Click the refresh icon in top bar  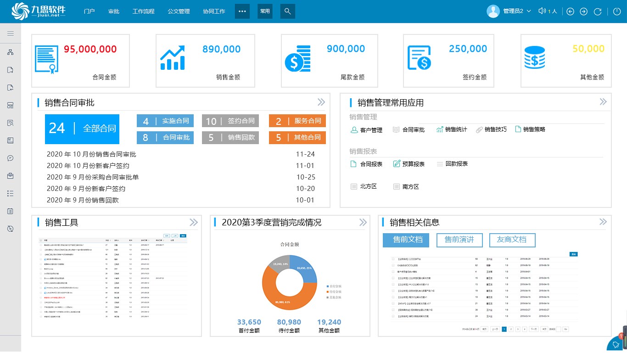[x=598, y=11]
